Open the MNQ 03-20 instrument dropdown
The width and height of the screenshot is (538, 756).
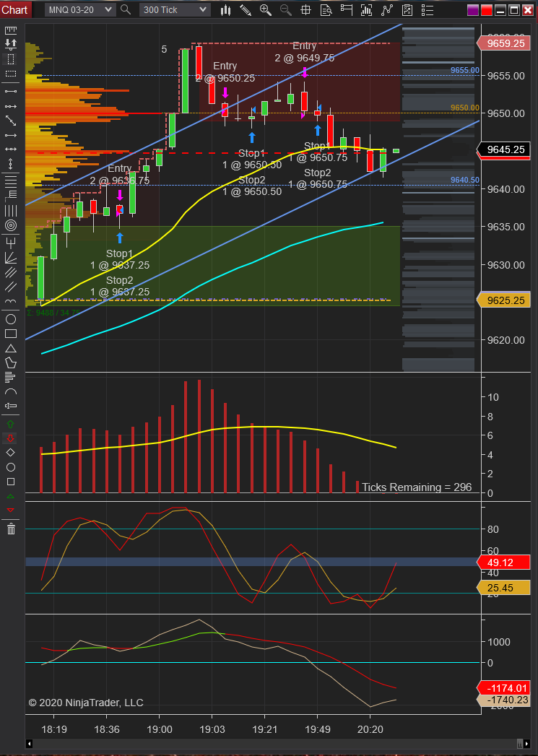[x=79, y=9]
